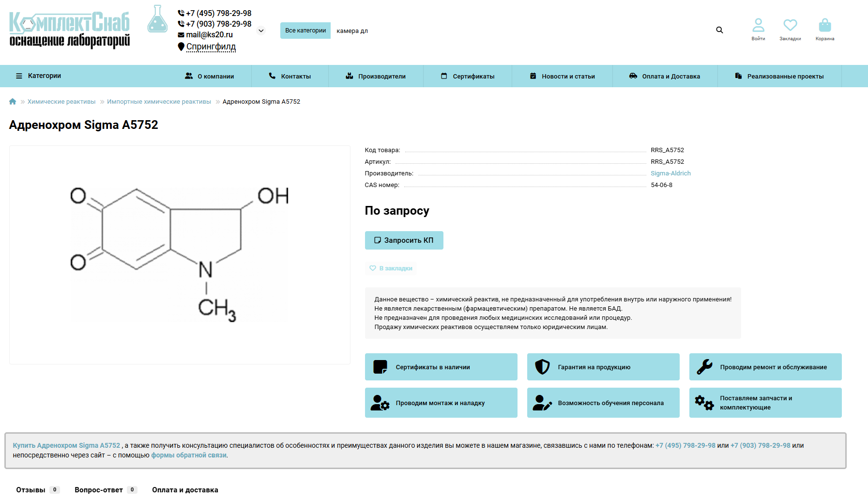Click the Гарантия на продукцию tile
868x503 pixels.
click(603, 367)
